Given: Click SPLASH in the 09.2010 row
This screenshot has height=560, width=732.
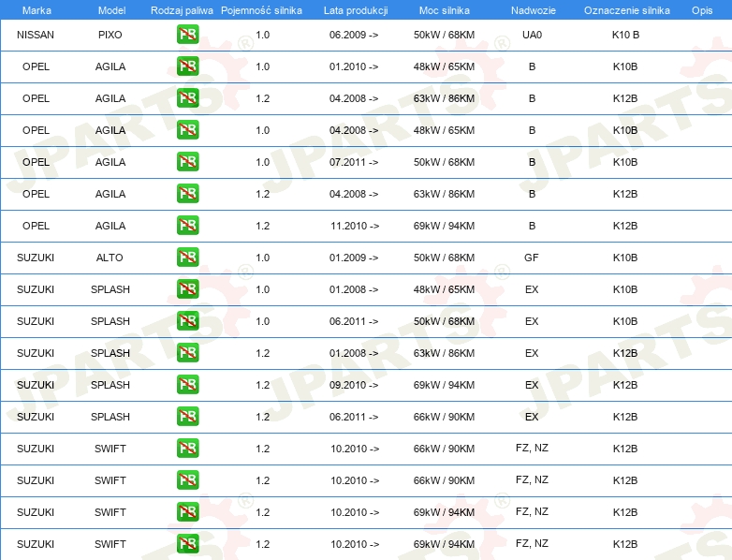Looking at the screenshot, I should click(110, 385).
